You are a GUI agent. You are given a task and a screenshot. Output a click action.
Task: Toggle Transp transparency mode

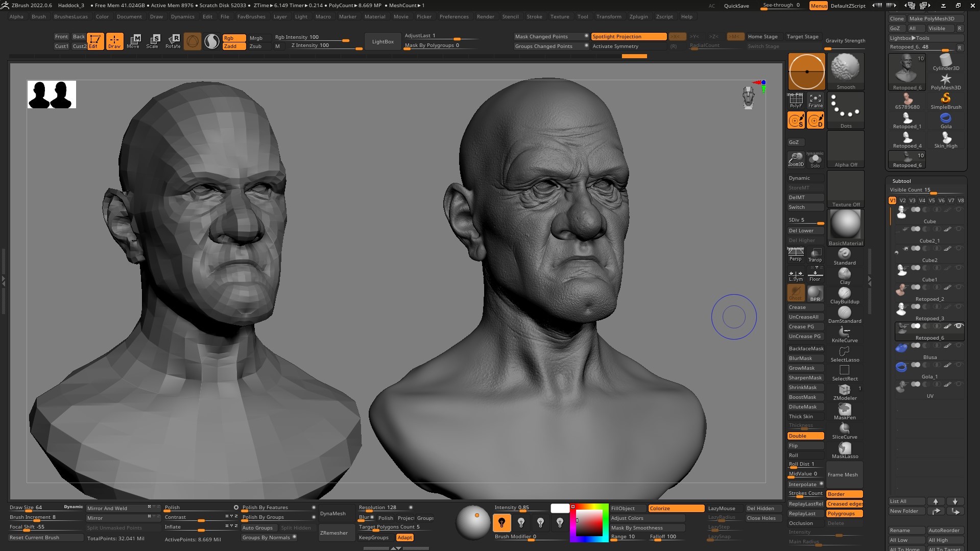click(815, 254)
